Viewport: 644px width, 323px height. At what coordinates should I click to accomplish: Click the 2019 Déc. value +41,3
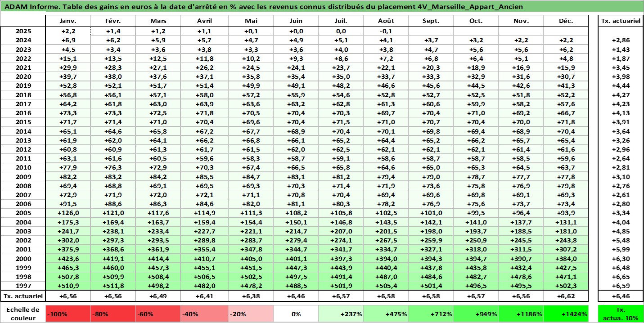point(566,86)
